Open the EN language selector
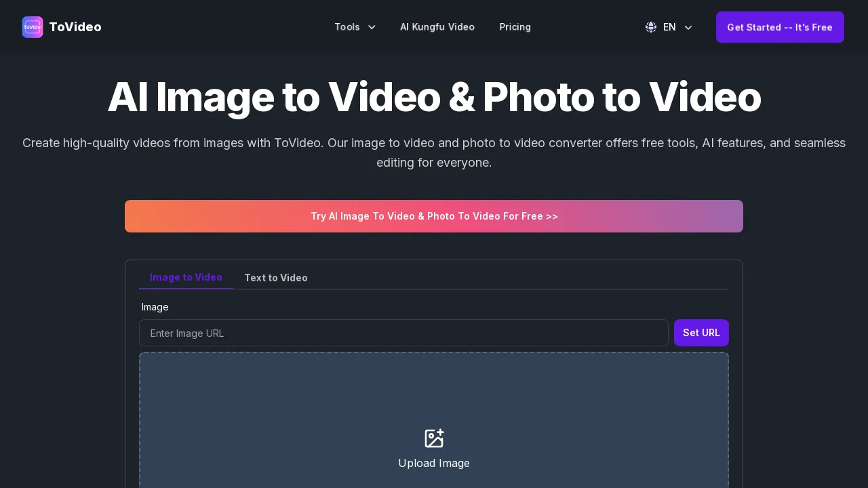 (x=669, y=27)
